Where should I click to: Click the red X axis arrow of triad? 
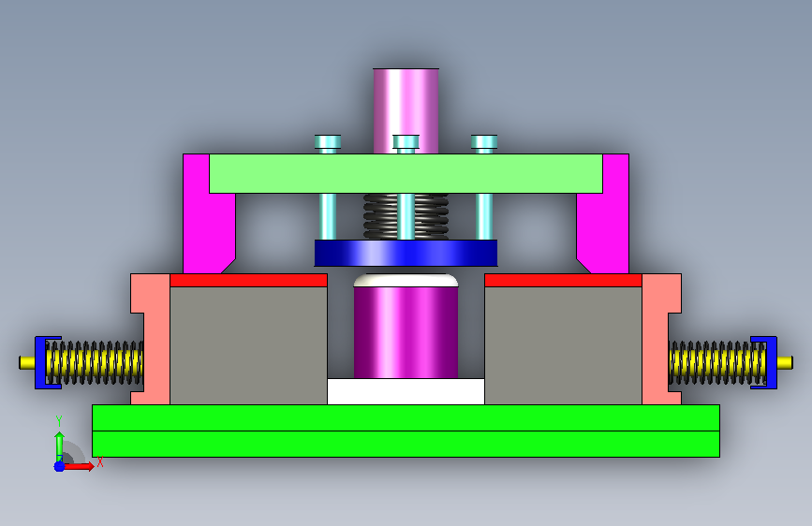click(x=79, y=466)
